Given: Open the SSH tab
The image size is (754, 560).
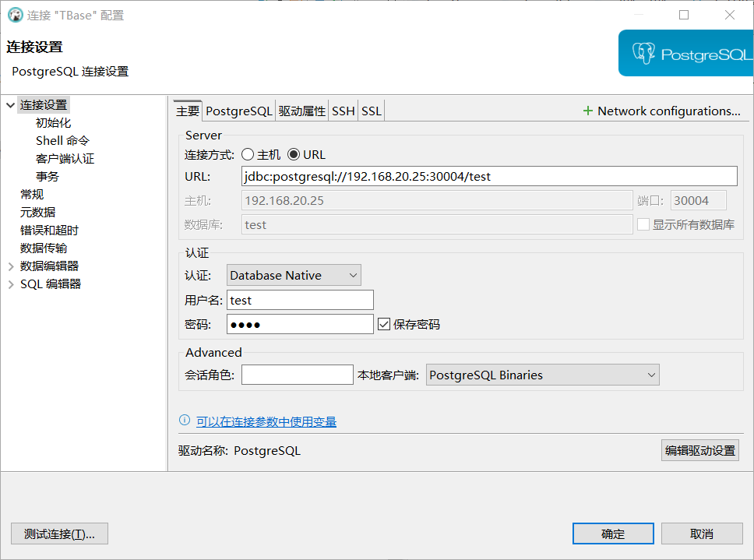Looking at the screenshot, I should click(x=343, y=111).
